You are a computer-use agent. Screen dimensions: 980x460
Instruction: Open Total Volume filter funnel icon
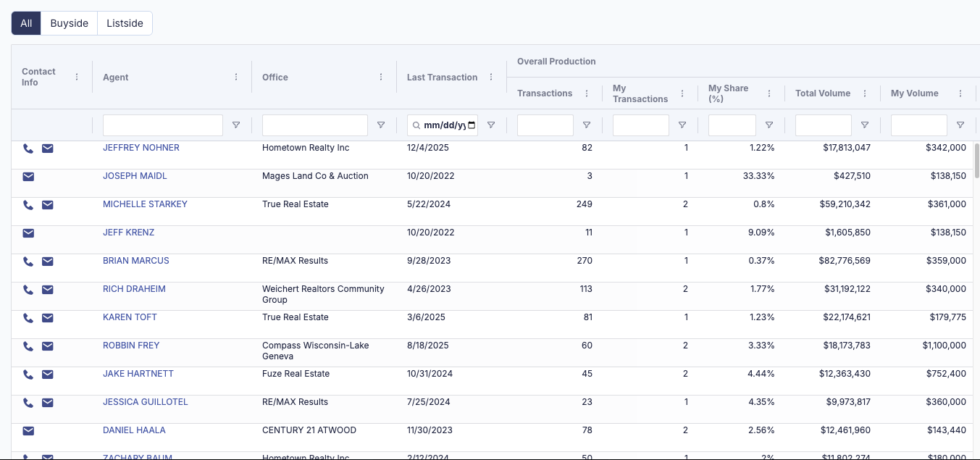click(x=865, y=125)
